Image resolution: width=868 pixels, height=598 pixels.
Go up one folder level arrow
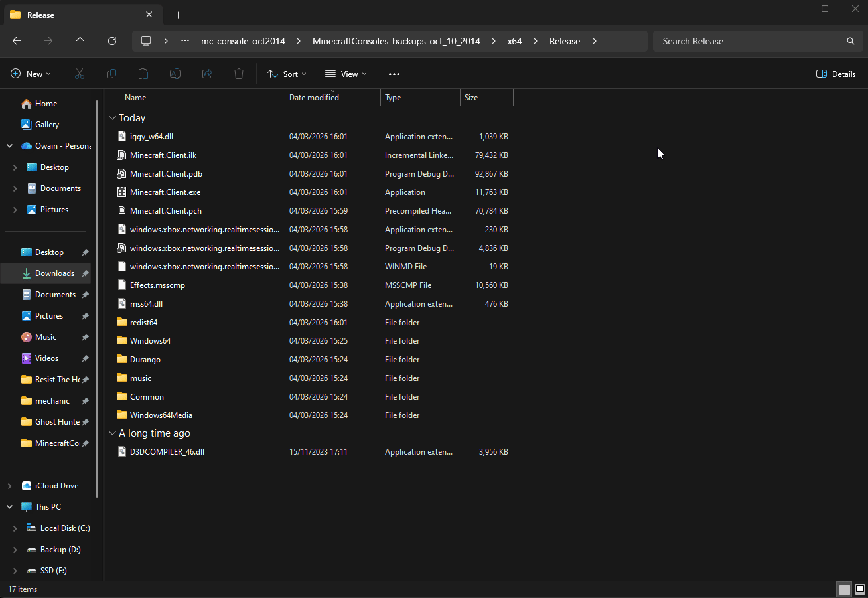[x=80, y=41]
